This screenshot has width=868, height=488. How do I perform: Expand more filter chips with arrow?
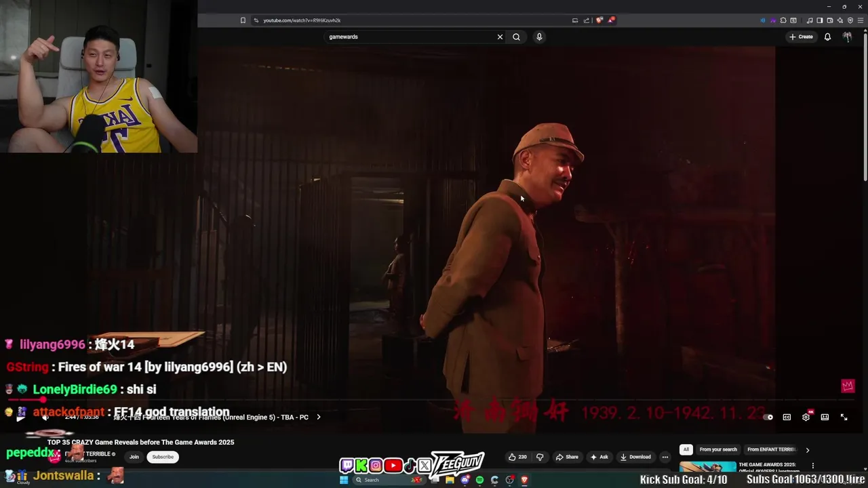807,449
